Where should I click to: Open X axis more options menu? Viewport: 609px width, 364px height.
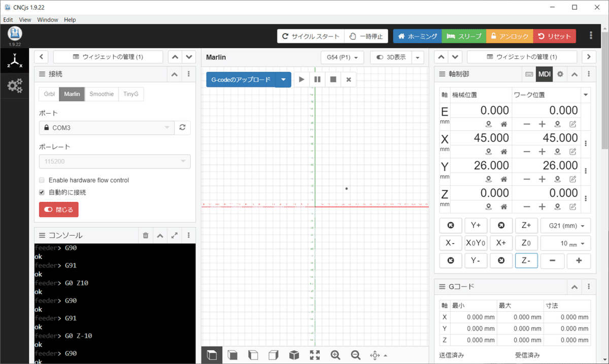pos(586,143)
